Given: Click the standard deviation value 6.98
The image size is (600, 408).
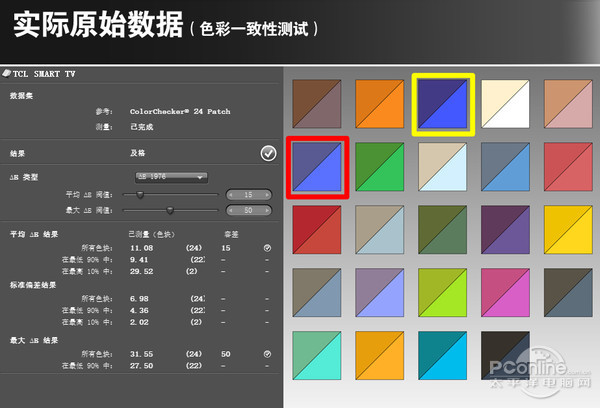Looking at the screenshot, I should 139,299.
